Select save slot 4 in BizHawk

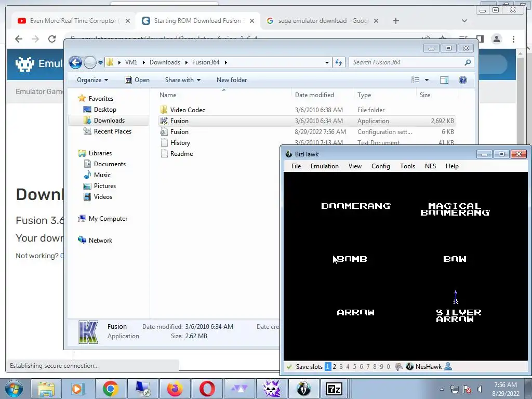coord(348,367)
